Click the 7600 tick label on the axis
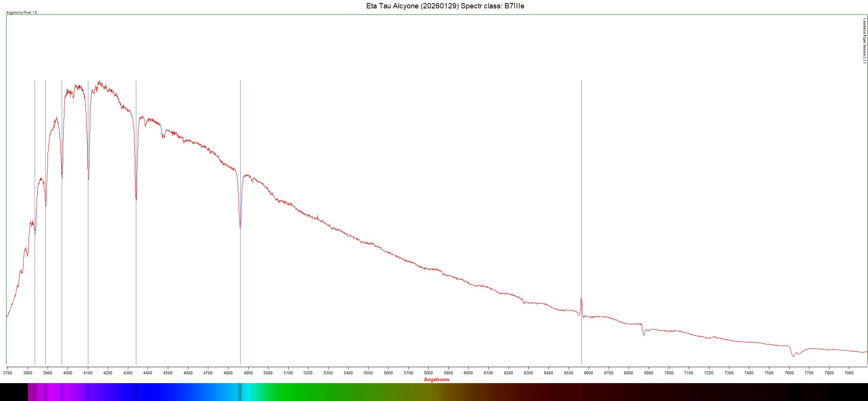The height and width of the screenshot is (401, 868). [x=789, y=373]
